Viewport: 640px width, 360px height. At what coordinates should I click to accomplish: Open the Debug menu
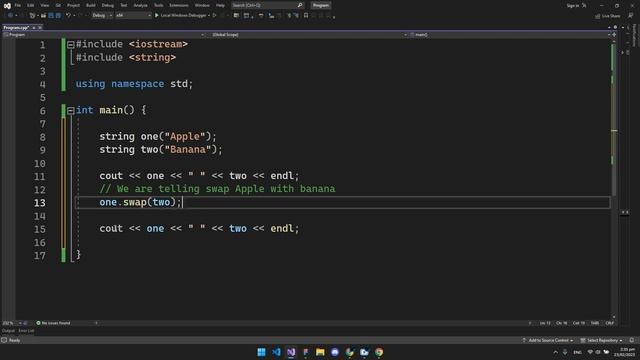coord(108,5)
